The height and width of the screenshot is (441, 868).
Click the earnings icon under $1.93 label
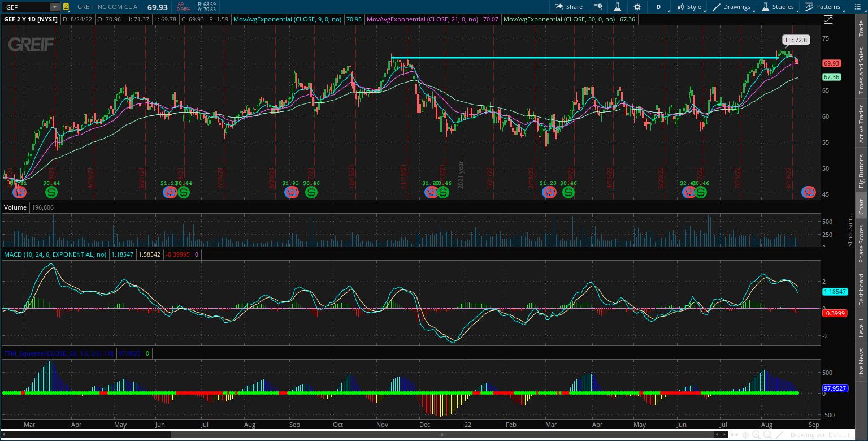(x=292, y=192)
